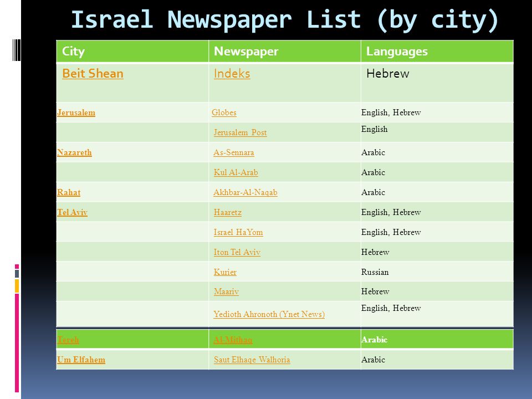This screenshot has height=399, width=532.
Task: Click the Nazareth city link
Action: point(74,153)
